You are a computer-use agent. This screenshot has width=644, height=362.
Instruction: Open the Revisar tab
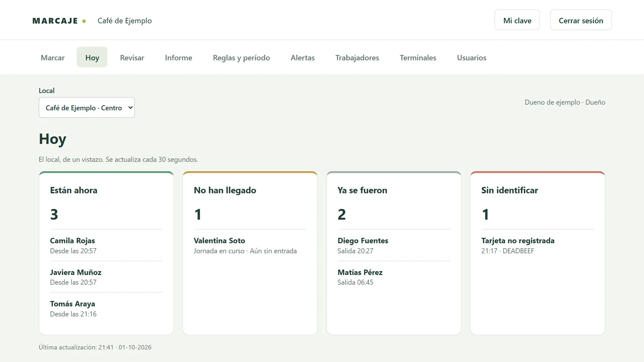(132, 58)
